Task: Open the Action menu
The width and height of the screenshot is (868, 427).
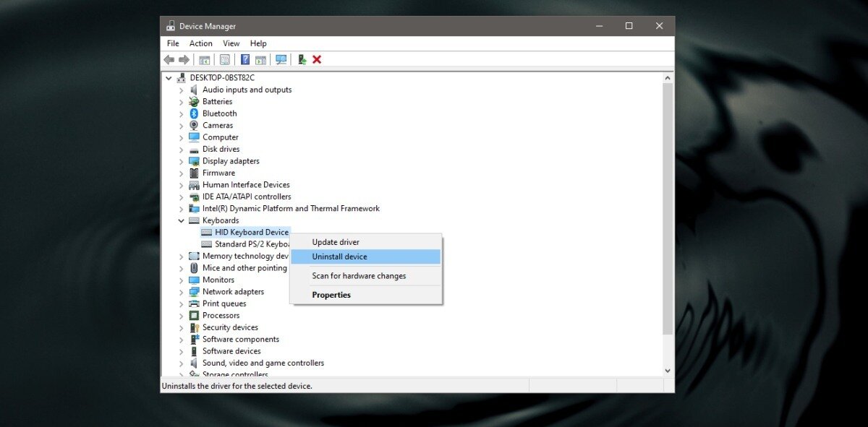Action: click(201, 43)
